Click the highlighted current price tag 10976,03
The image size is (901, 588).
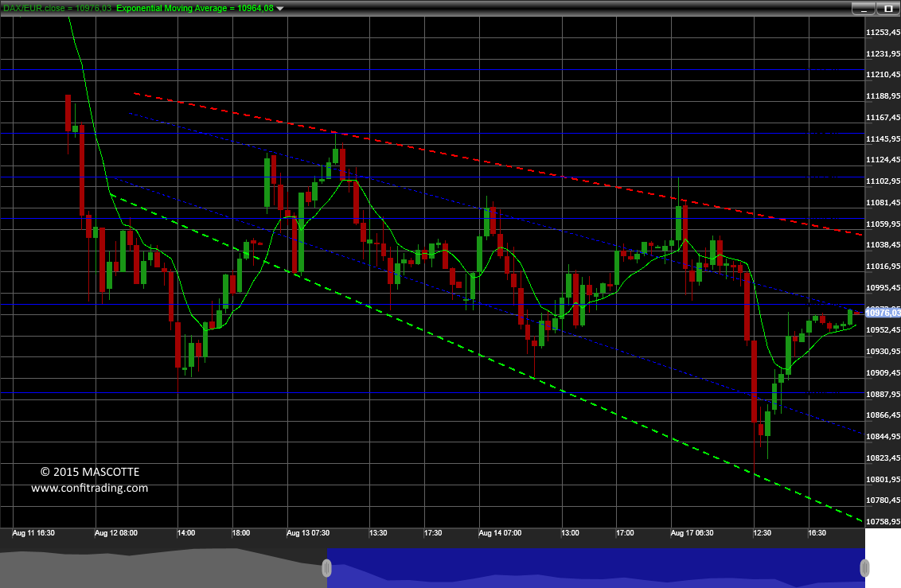[x=883, y=313]
